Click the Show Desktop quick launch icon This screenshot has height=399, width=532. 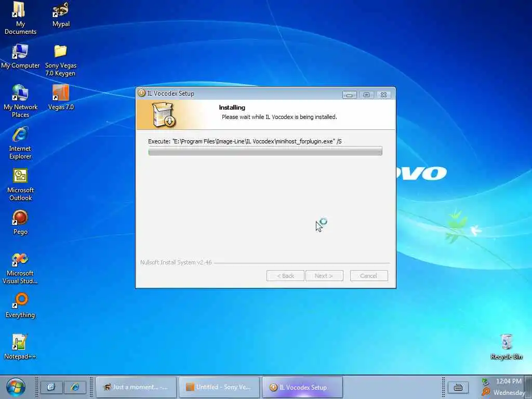(x=51, y=387)
